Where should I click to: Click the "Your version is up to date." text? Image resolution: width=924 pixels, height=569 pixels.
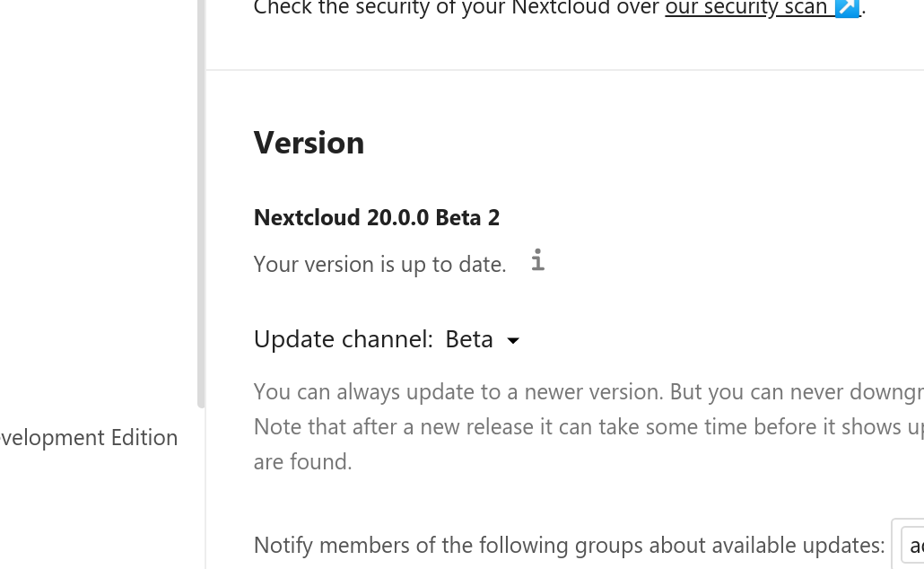(x=380, y=264)
